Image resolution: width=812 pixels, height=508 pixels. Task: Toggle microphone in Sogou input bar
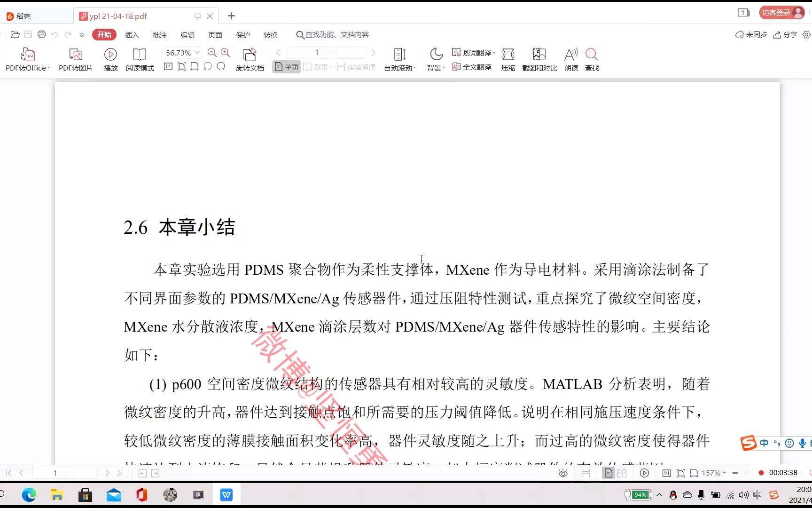coord(803,443)
